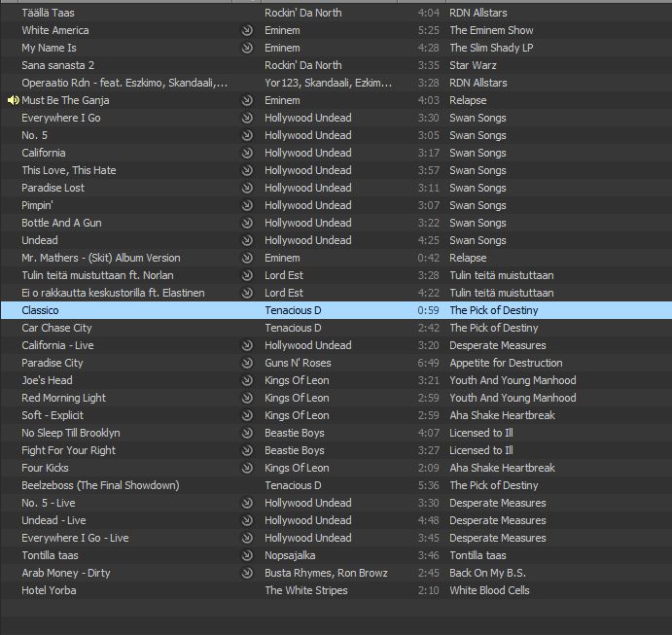
Task: Click the swirl icon on Mr. Mathers skit row
Action: 247,258
